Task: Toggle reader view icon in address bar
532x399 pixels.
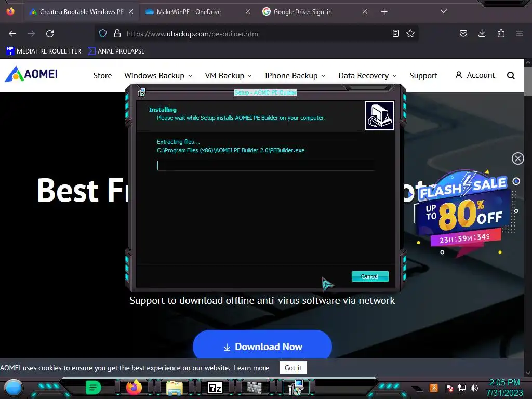Action: click(395, 33)
